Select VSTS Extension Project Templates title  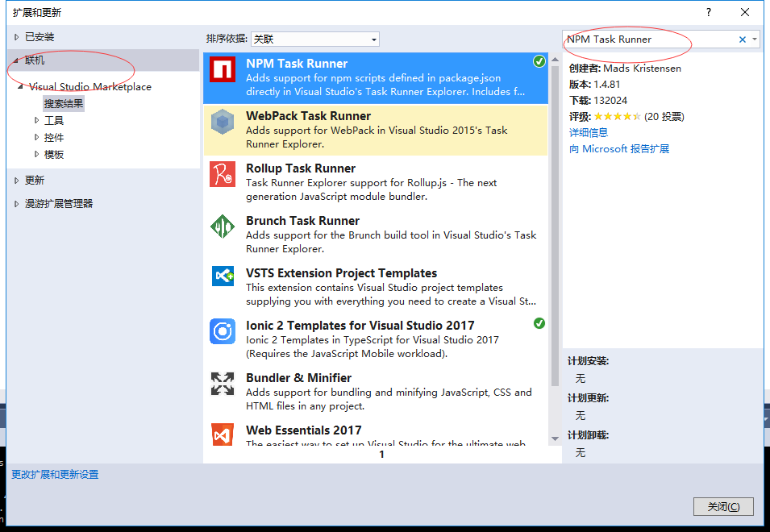pos(341,273)
